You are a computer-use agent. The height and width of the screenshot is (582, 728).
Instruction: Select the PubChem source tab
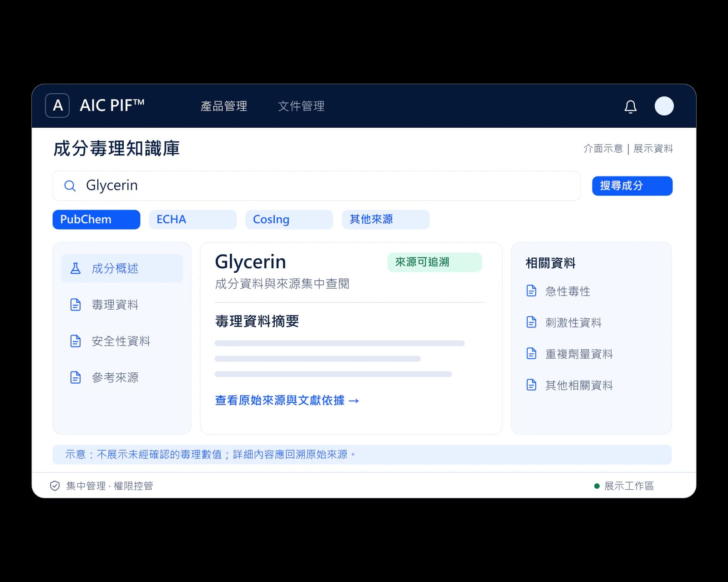click(96, 220)
